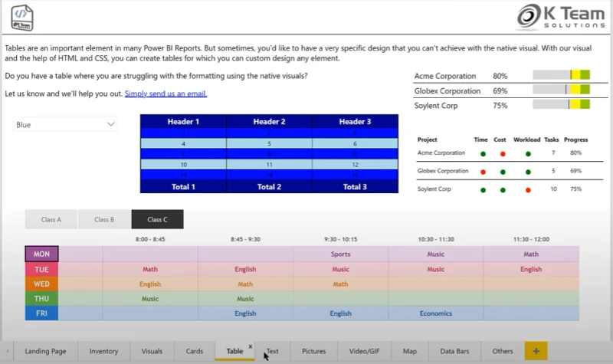The height and width of the screenshot is (364, 613).
Task: Open the Blue color dropdown
Action: 65,124
